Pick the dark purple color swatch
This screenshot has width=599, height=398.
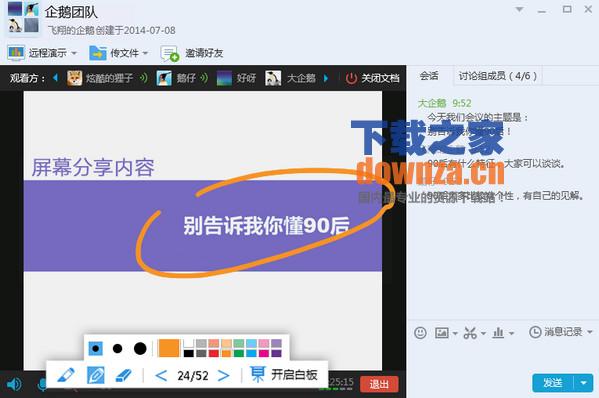click(277, 353)
